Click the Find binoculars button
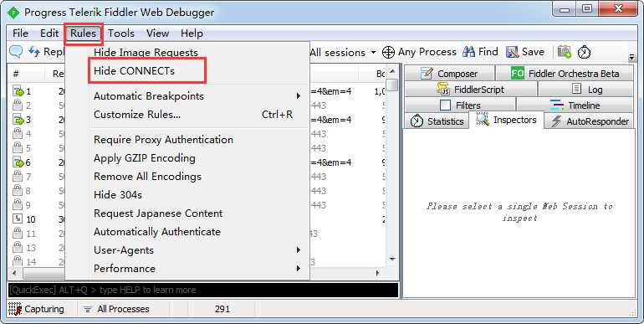Viewport: 644px width, 324px height. click(x=480, y=52)
